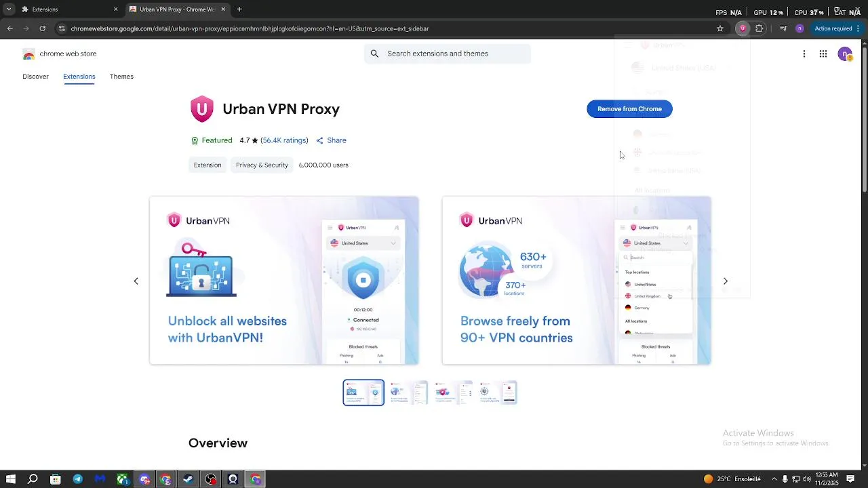
Task: Show the previous screenshot with left arrow
Action: point(136,281)
